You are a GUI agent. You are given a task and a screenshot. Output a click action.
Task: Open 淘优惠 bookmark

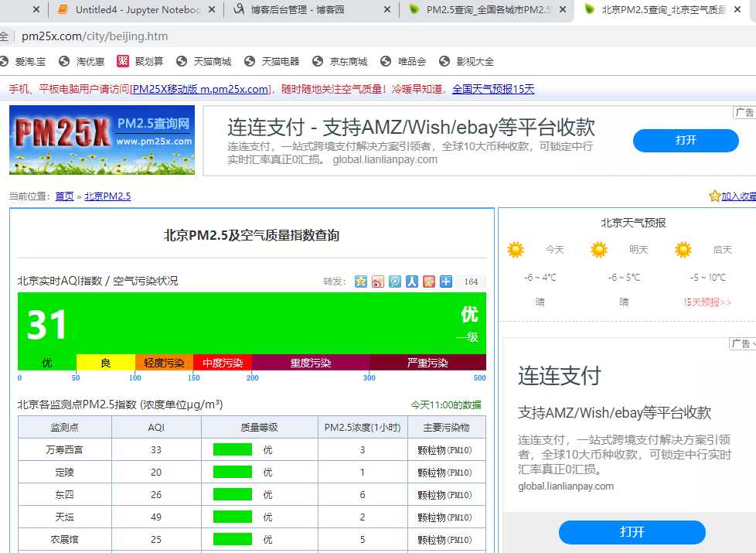[x=81, y=61]
